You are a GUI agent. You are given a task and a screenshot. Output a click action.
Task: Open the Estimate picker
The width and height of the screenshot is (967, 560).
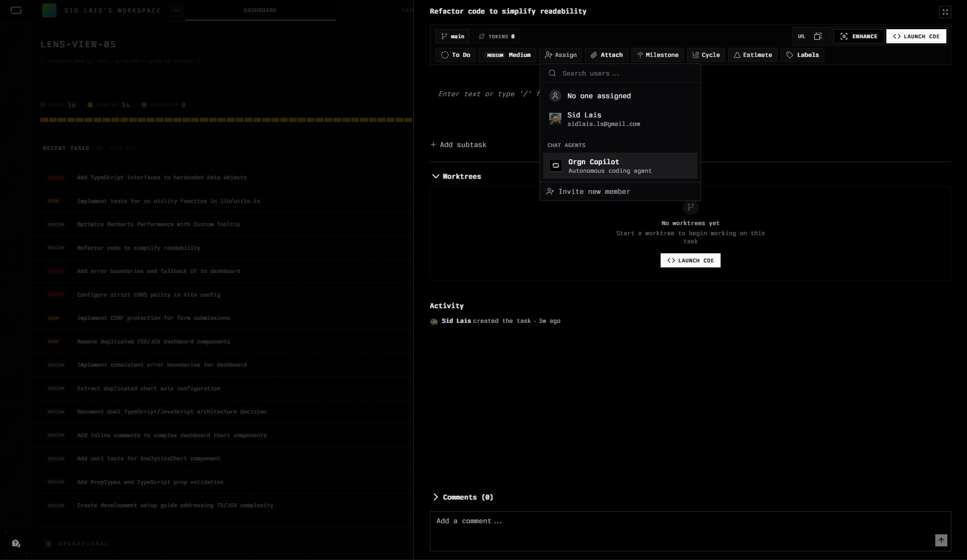click(753, 55)
